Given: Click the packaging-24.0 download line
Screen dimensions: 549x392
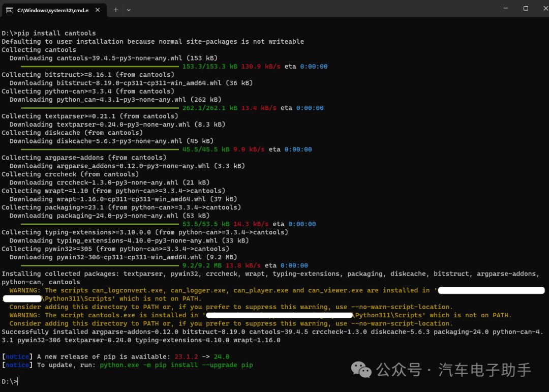Looking at the screenshot, I should [109, 216].
